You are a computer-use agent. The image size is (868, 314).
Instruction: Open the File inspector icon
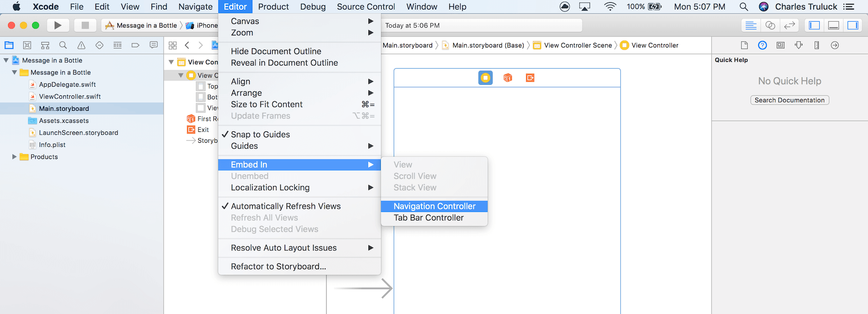pos(744,45)
